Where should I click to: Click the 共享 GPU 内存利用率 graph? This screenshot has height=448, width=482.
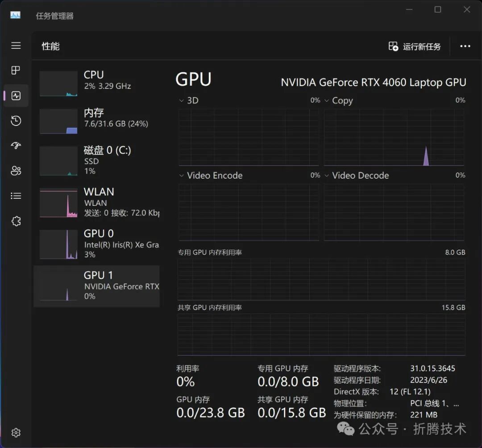tap(321, 335)
